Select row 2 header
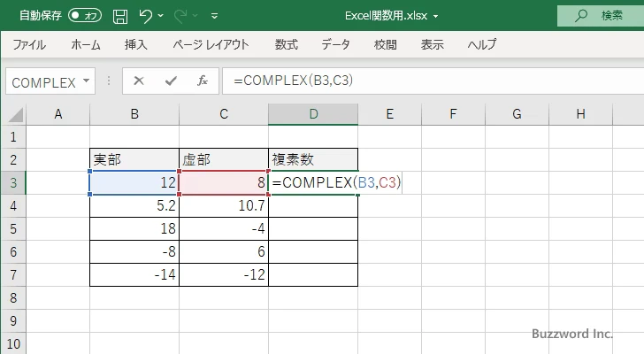This screenshot has width=644, height=354. 13,160
